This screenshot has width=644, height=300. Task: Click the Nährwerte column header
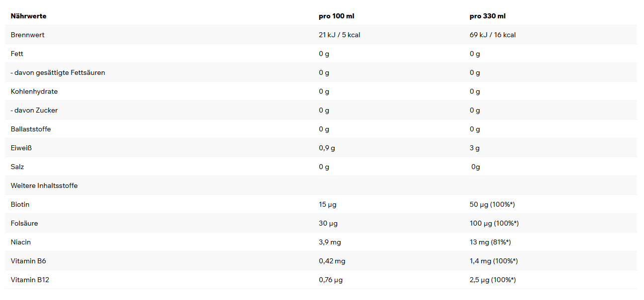[28, 16]
